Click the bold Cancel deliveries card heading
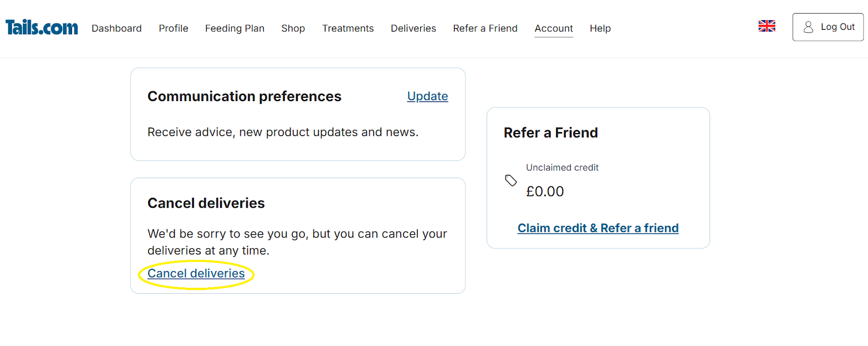Image resolution: width=868 pixels, height=346 pixels. tap(206, 203)
